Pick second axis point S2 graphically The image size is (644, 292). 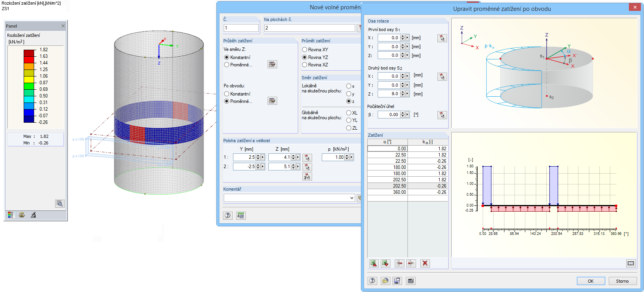tap(442, 76)
